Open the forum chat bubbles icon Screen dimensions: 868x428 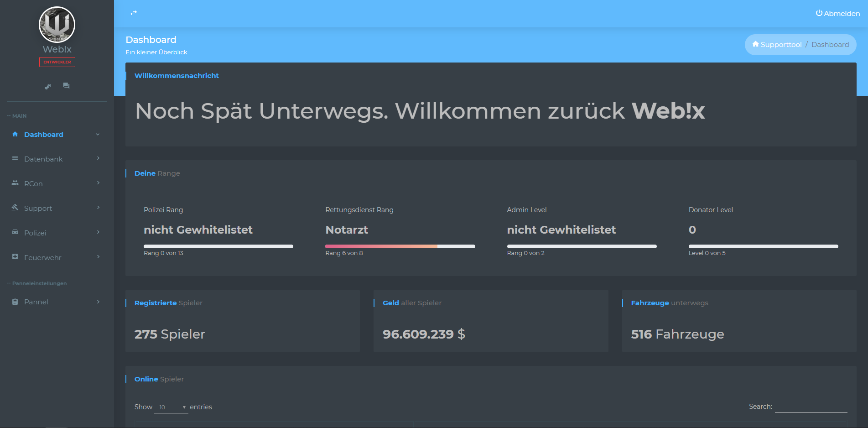(66, 86)
